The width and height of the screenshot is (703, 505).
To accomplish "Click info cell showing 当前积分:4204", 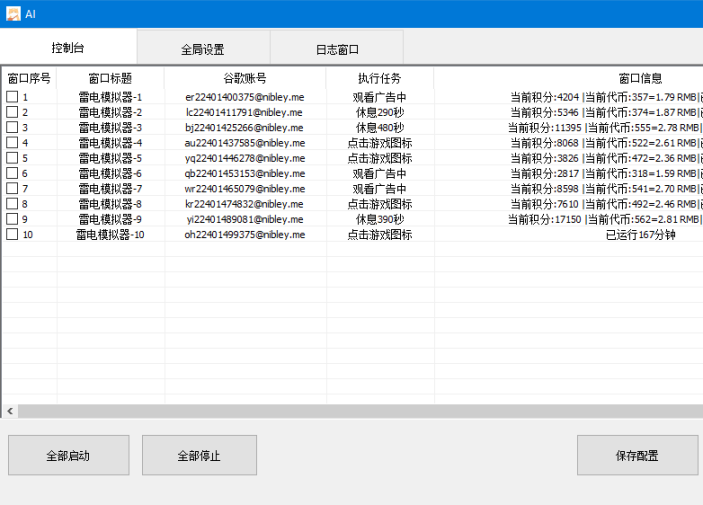I will pyautogui.click(x=606, y=97).
